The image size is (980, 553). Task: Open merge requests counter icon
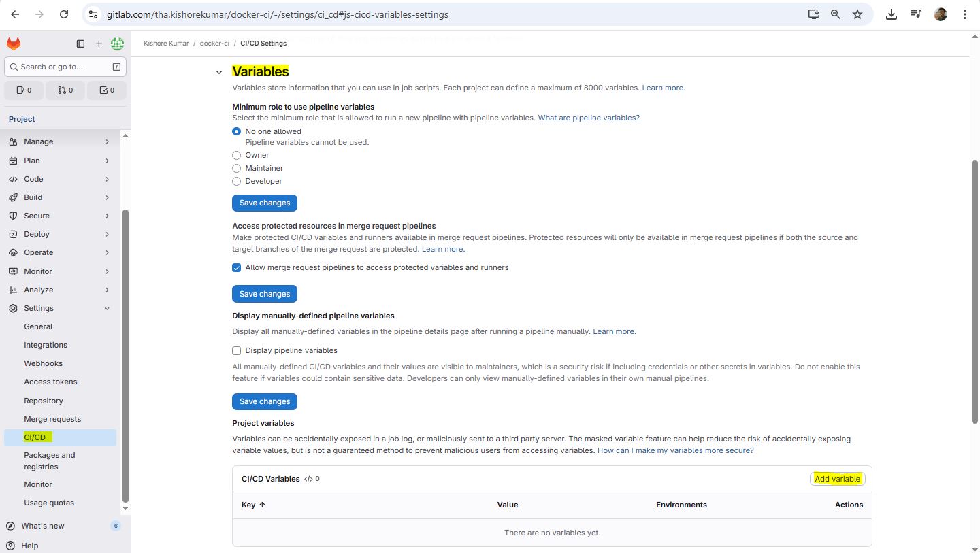[x=65, y=90]
